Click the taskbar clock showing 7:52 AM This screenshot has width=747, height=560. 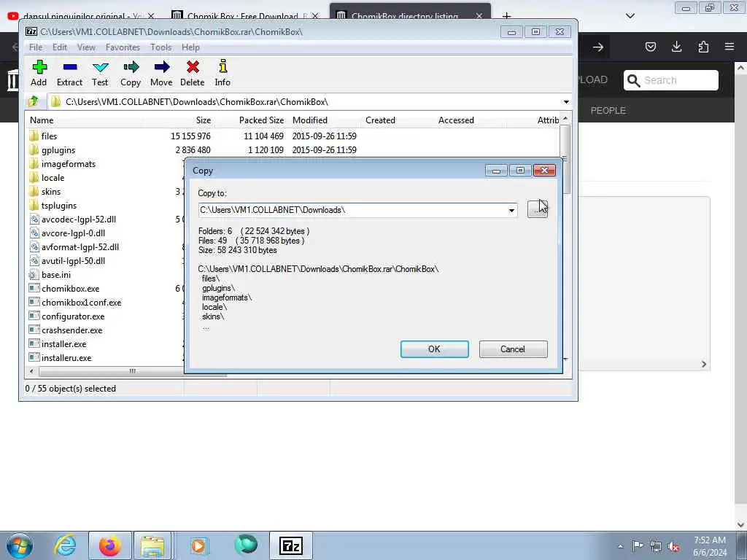[709, 546]
